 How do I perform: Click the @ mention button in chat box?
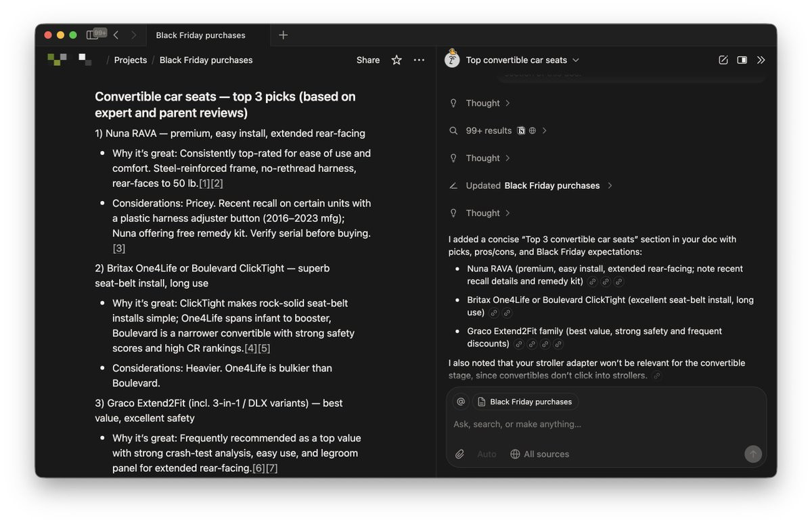461,401
